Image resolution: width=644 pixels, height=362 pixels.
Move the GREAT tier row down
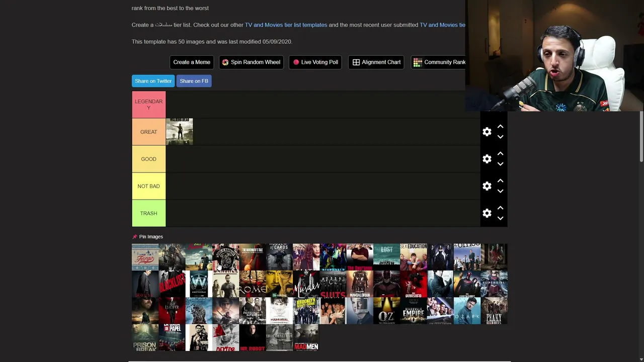(500, 137)
